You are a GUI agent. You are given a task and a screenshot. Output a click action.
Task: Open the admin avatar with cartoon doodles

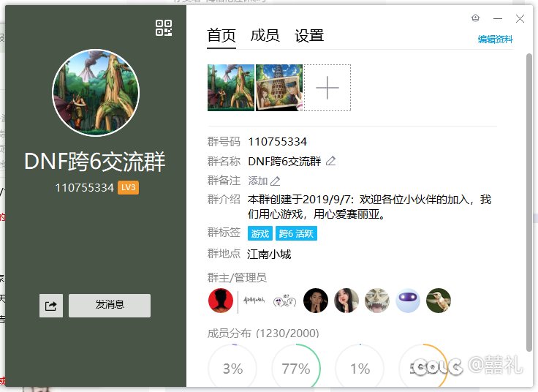pos(285,301)
